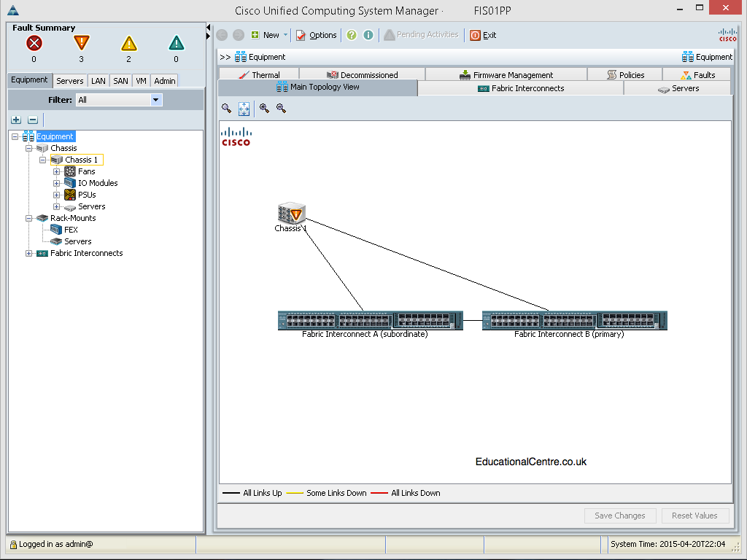Expand the Fans node
Image resolution: width=747 pixels, height=560 pixels.
click(x=56, y=171)
